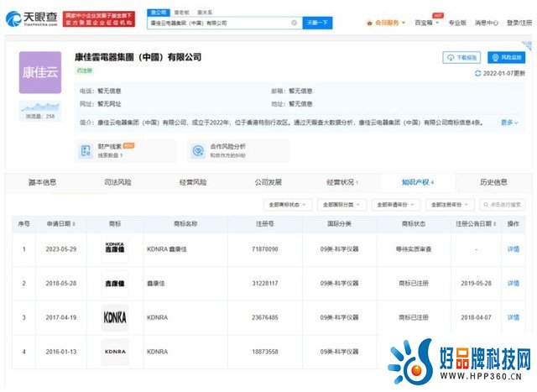This screenshot has height=392, width=537.
Task: Click 登录/注册 link
Action: coord(519,23)
